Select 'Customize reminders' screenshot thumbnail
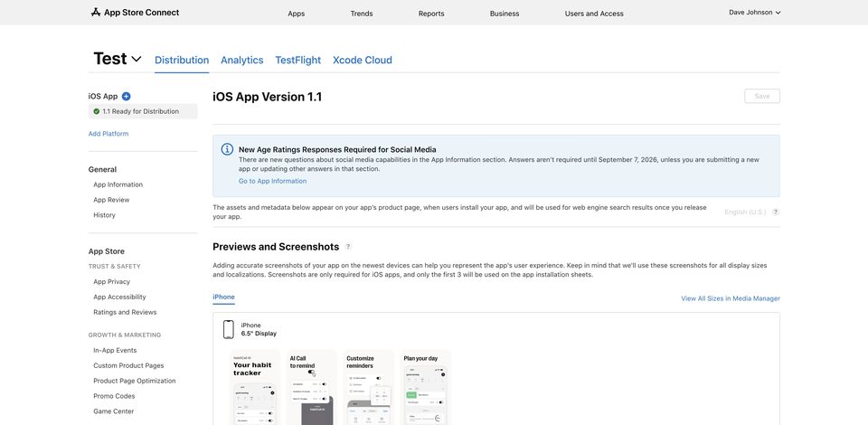 coord(369,387)
